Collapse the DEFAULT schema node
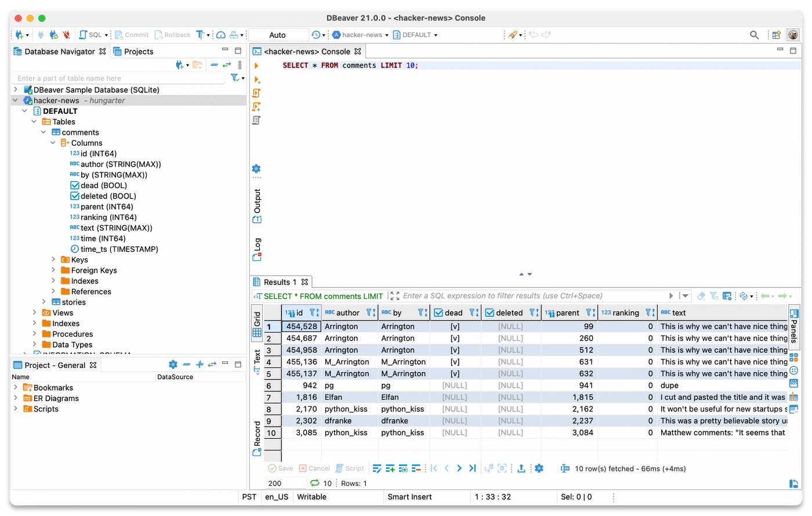812x516 pixels. (x=25, y=110)
